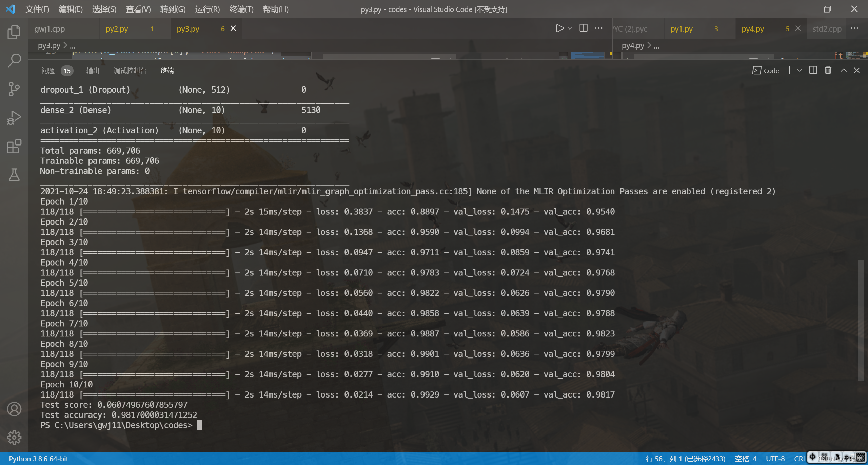Image resolution: width=868 pixels, height=465 pixels.
Task: Split the terminal panel
Action: point(813,70)
